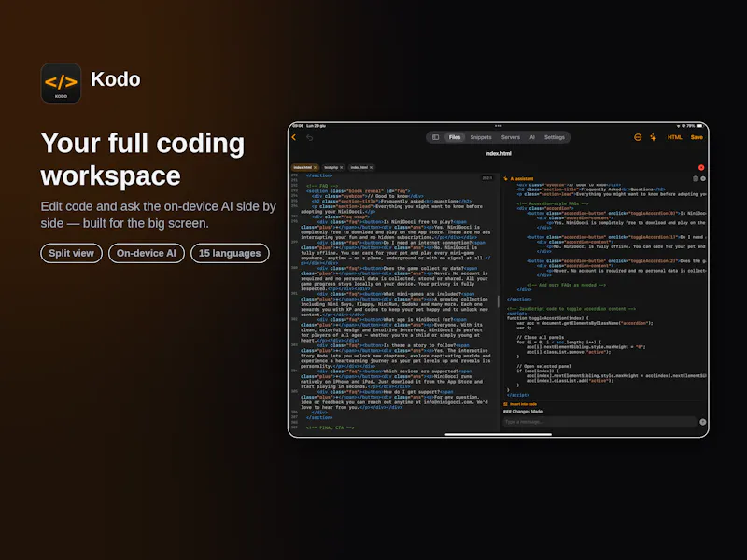Close the active index.html tab
Image resolution: width=747 pixels, height=560 pixels.
pos(315,168)
